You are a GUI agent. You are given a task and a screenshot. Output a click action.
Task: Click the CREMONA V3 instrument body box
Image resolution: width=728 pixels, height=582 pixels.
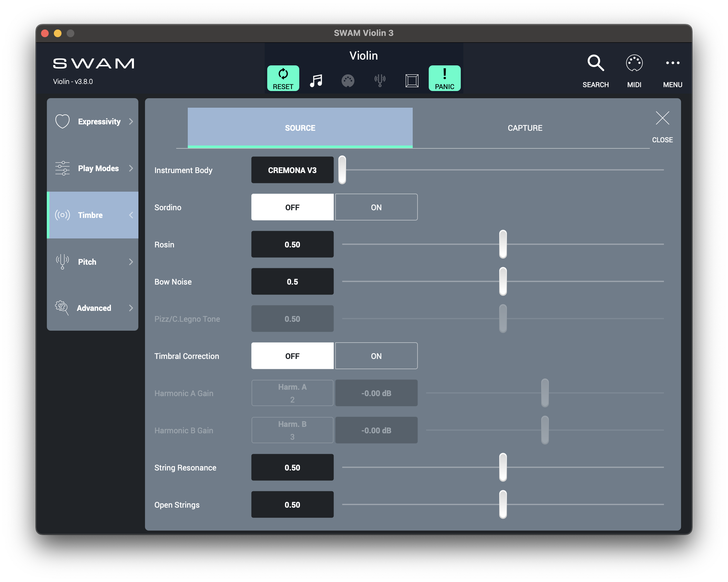[x=292, y=170]
